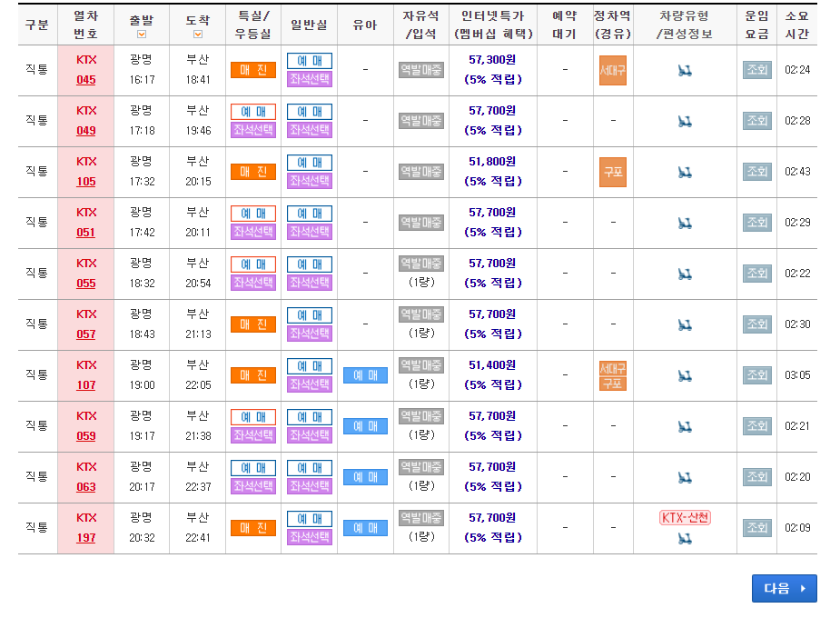Select the 서대구 stopover badge for KTX 045

tap(612, 70)
